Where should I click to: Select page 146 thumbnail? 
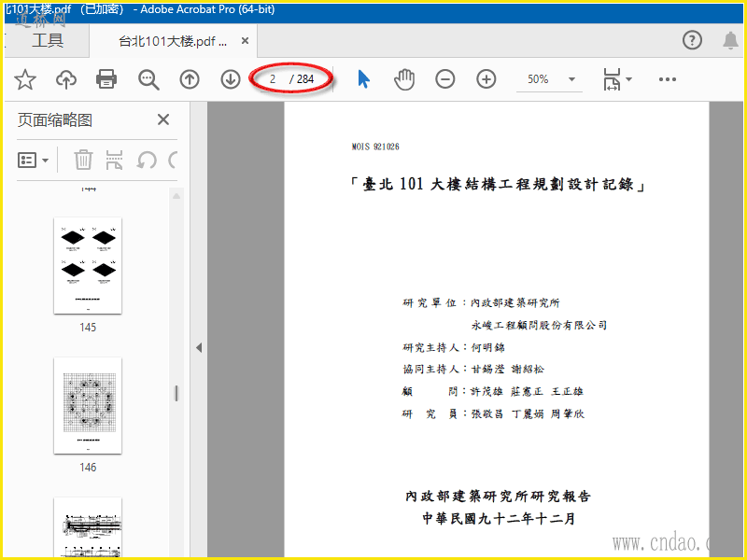[x=88, y=406]
